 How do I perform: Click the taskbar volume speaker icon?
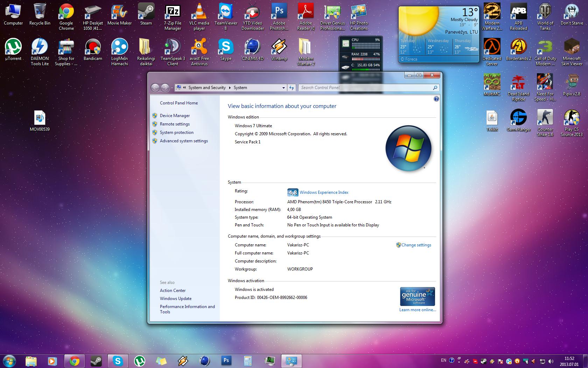click(x=551, y=361)
